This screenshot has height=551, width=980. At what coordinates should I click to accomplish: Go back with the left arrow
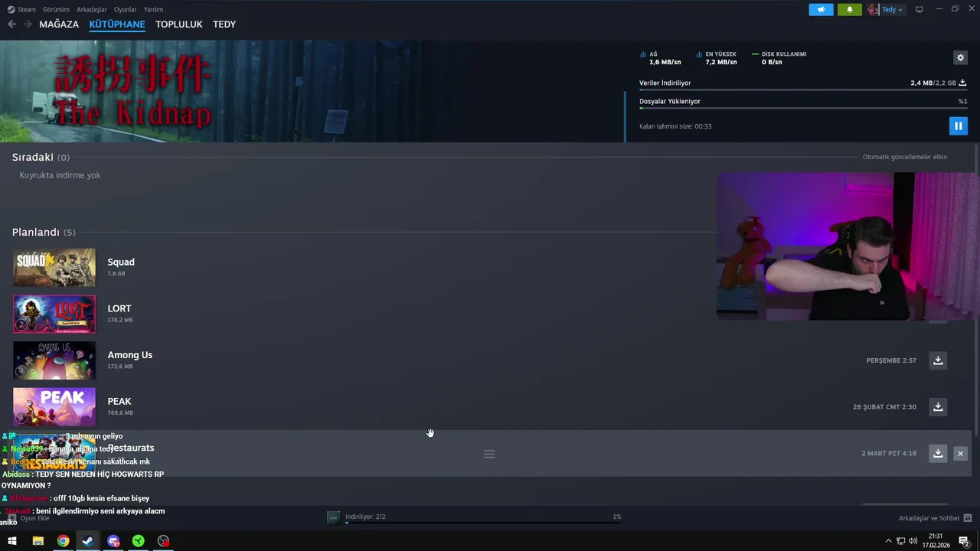click(x=11, y=24)
